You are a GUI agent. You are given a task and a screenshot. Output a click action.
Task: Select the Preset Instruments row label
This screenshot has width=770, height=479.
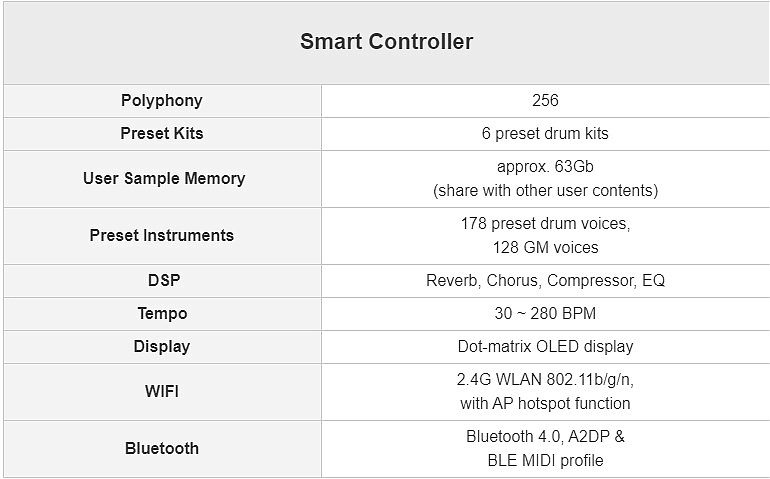pos(161,235)
